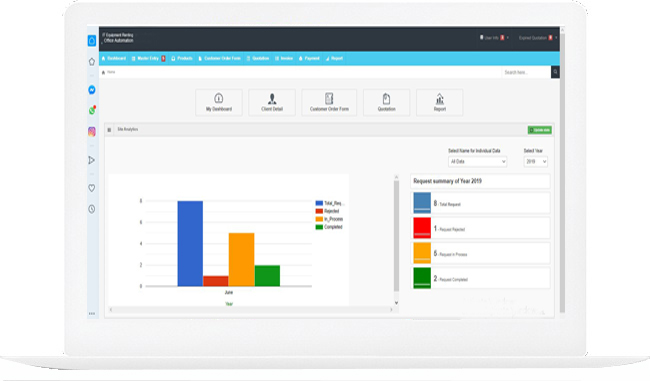Open the heart bookmarks icon in sidebar
Image resolution: width=650 pixels, height=381 pixels.
pos(92,188)
